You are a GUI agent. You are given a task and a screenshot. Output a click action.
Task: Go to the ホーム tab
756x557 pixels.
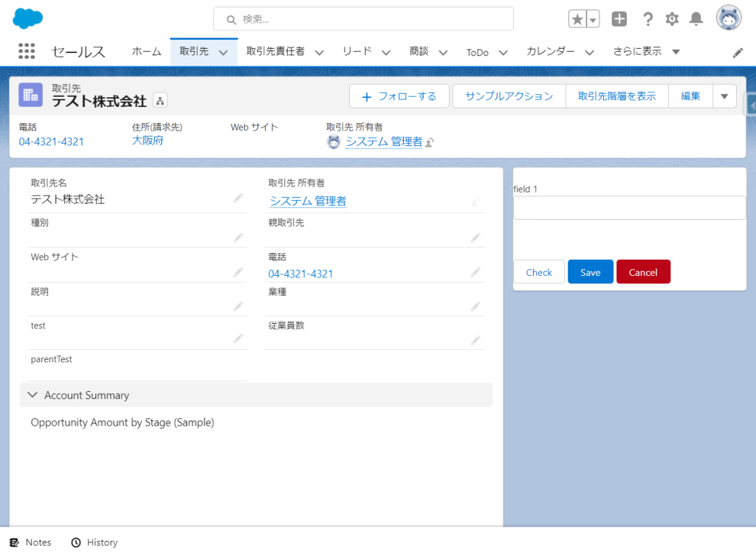147,52
